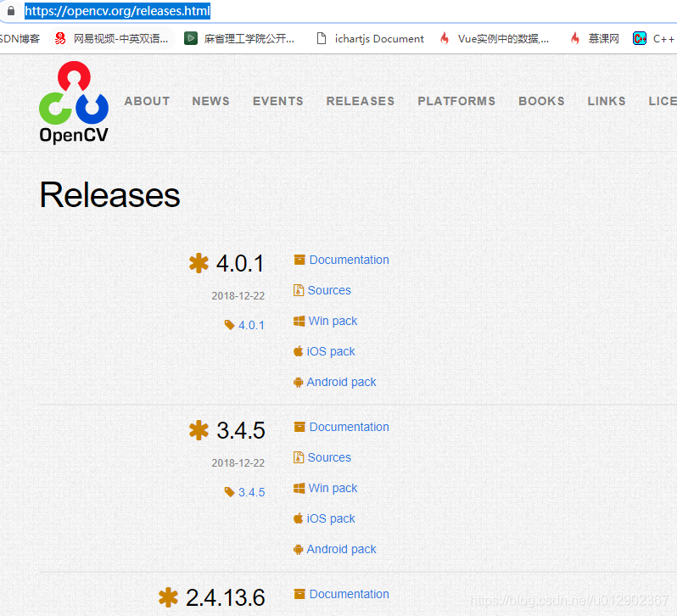Click the orange star icon beside 3.4.5
677x616 pixels.
click(199, 430)
